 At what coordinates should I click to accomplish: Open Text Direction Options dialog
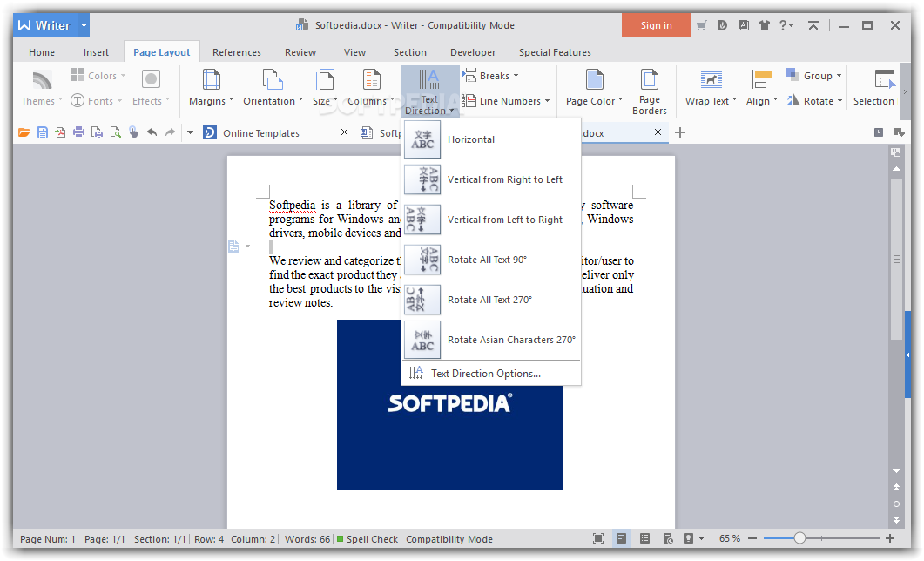click(491, 374)
